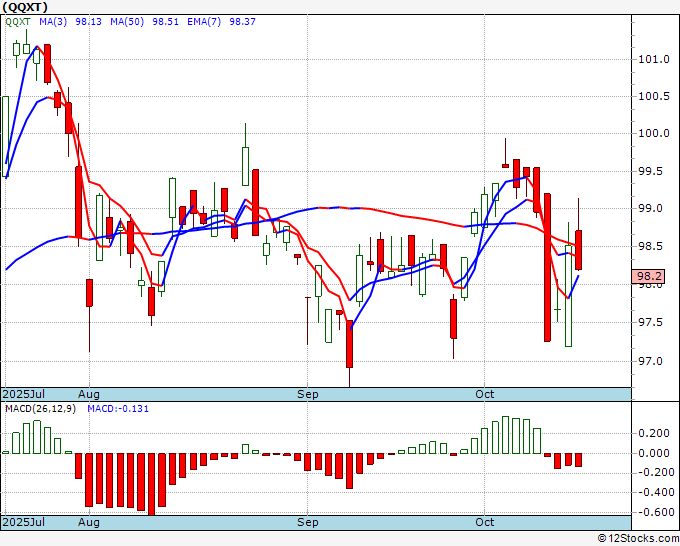This screenshot has height=546, width=680.
Task: Click the MA(50) legend label
Action: point(127,22)
